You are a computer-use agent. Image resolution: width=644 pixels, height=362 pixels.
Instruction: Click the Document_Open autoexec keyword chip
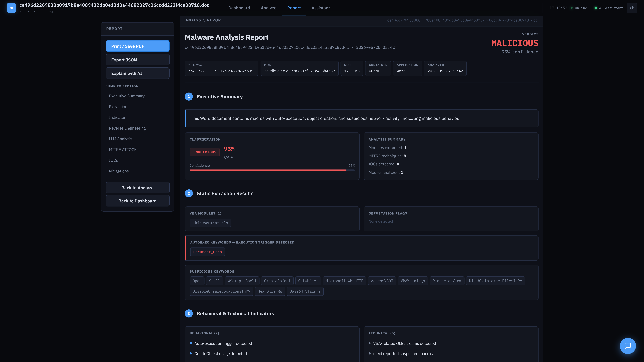click(x=208, y=252)
